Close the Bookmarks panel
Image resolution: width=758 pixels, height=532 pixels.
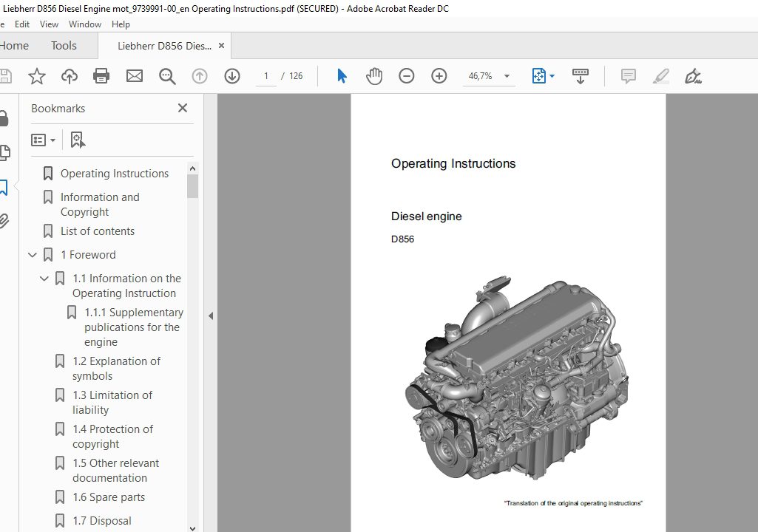click(183, 108)
